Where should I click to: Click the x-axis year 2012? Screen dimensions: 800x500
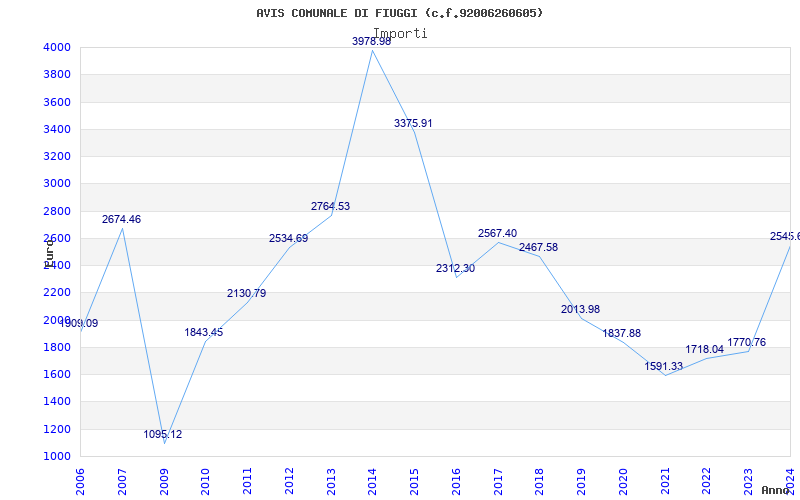pos(289,482)
